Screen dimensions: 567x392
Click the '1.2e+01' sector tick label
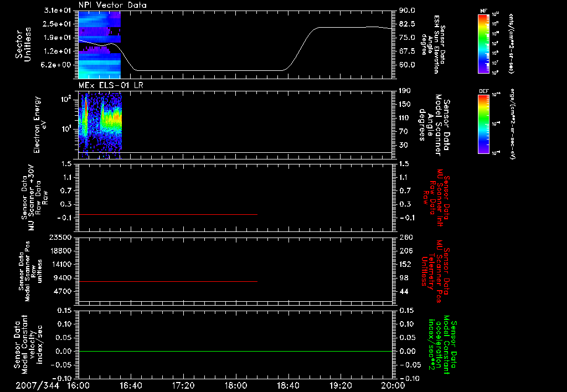coord(58,51)
